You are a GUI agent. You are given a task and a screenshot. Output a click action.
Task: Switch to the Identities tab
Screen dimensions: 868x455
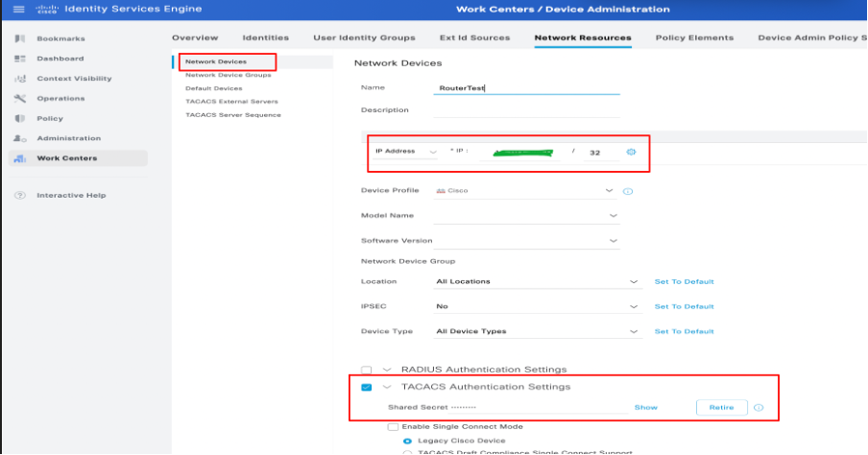266,37
